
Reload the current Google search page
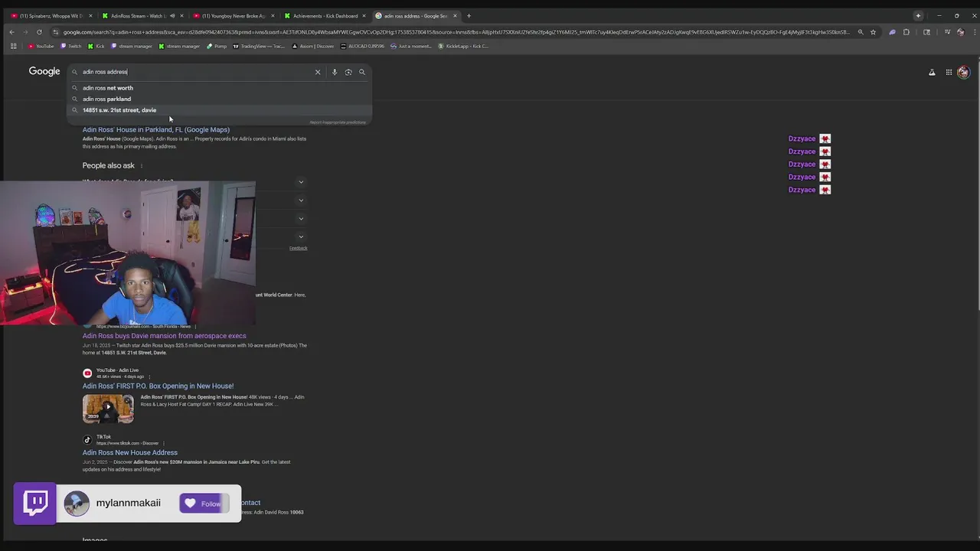(x=39, y=32)
